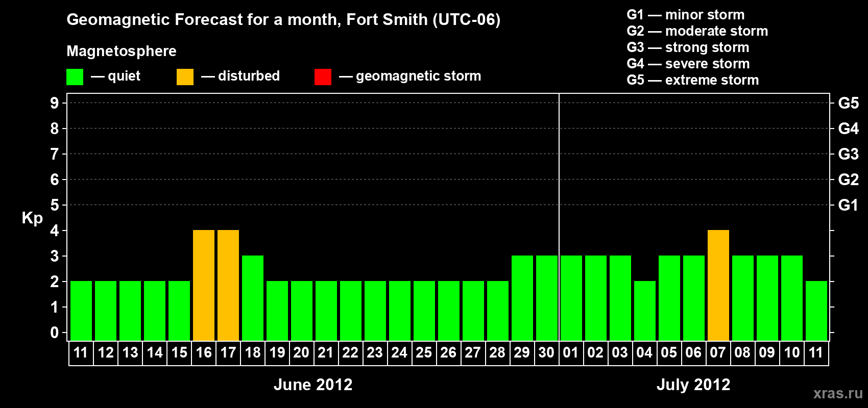Click the 'July 2012' month label
Image resolution: width=868 pixels, height=408 pixels.
[x=693, y=385]
